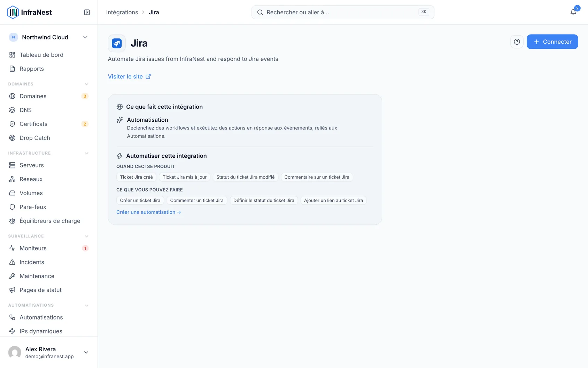Click the Jira breadcrumb text

pyautogui.click(x=154, y=12)
